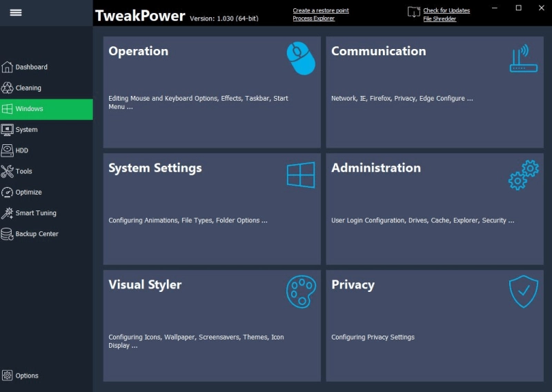Click the gears icon in Administration tile
Image resolution: width=552 pixels, height=392 pixels.
click(x=524, y=175)
